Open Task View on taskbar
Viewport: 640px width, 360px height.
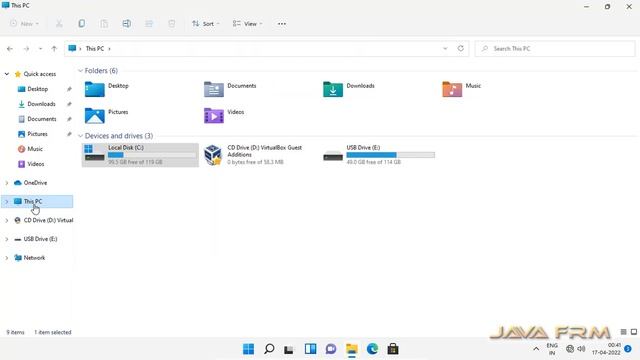tap(289, 349)
